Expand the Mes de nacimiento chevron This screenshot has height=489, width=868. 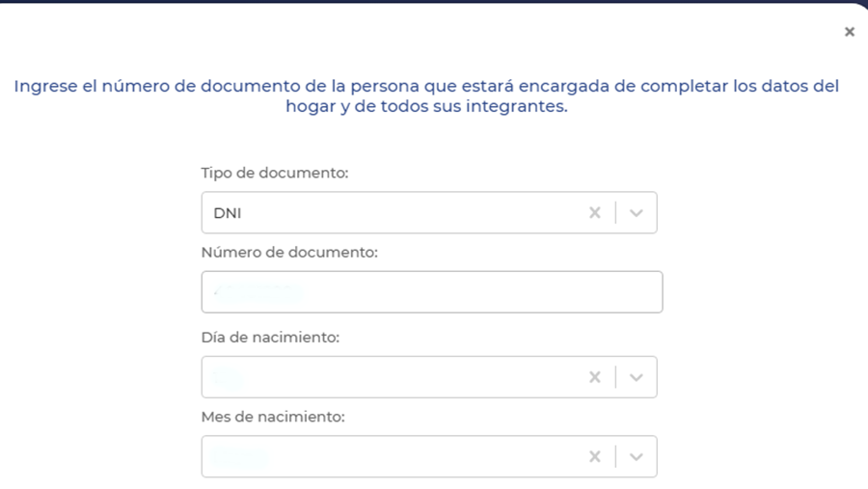coord(636,456)
